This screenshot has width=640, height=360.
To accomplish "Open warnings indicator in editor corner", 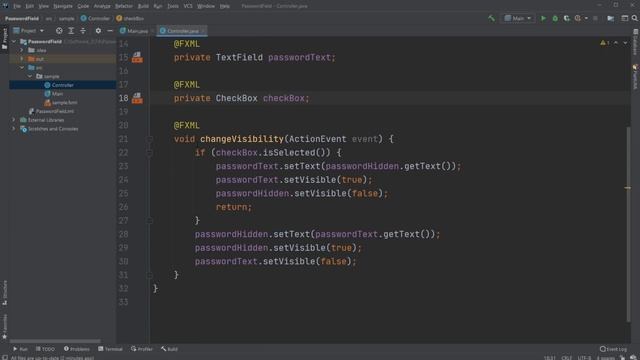I will click(604, 42).
